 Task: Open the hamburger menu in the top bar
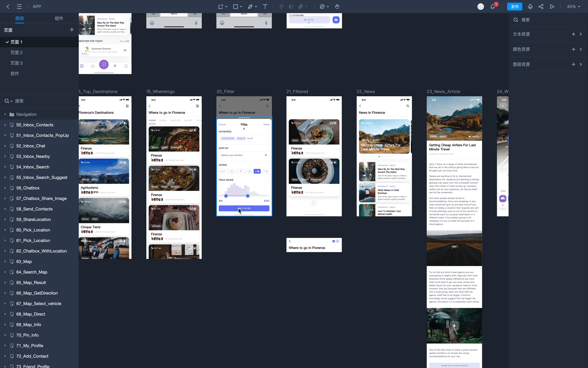point(19,7)
